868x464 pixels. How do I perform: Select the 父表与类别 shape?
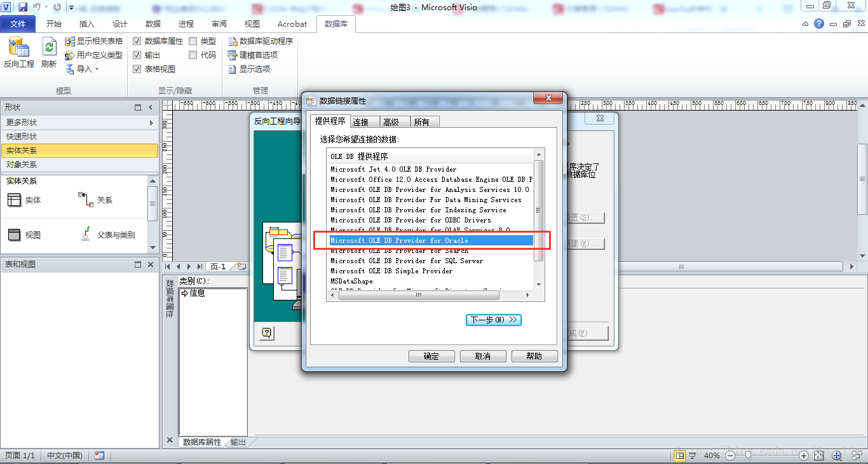(108, 235)
